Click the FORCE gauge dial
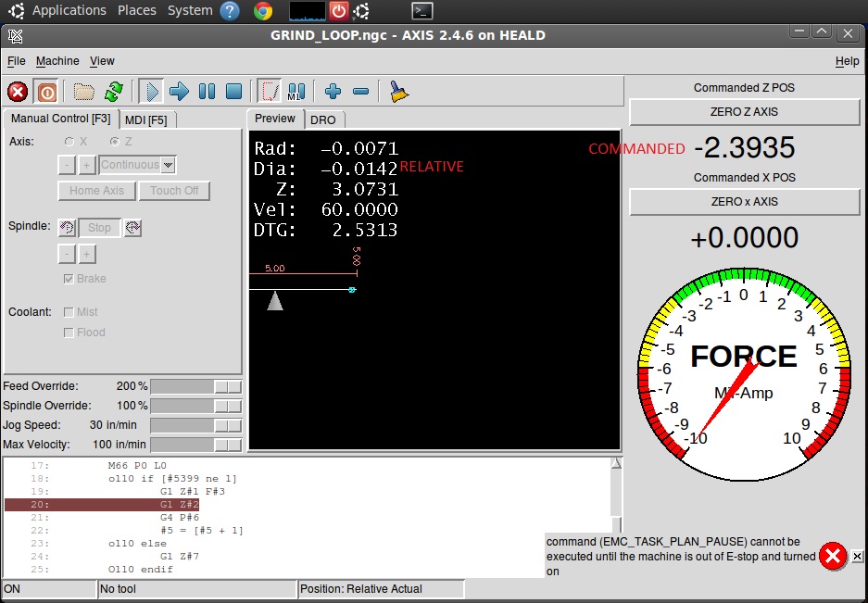Image resolution: width=868 pixels, height=603 pixels. [x=744, y=374]
